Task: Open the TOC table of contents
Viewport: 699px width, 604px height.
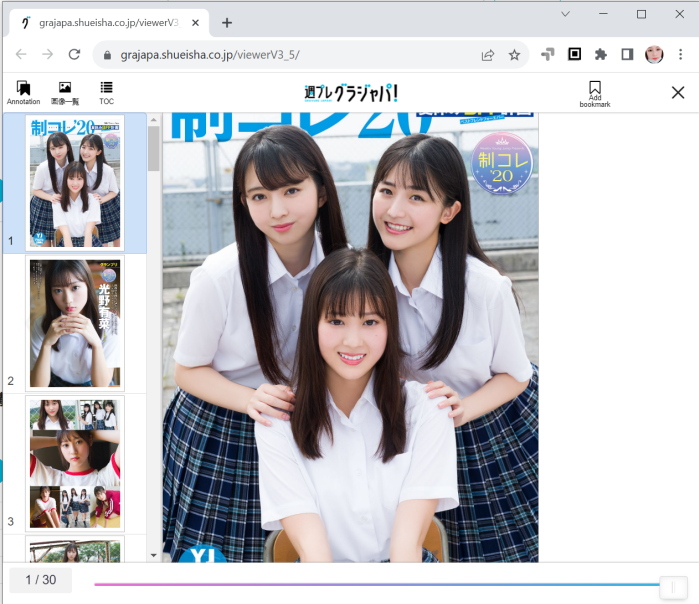Action: point(107,93)
